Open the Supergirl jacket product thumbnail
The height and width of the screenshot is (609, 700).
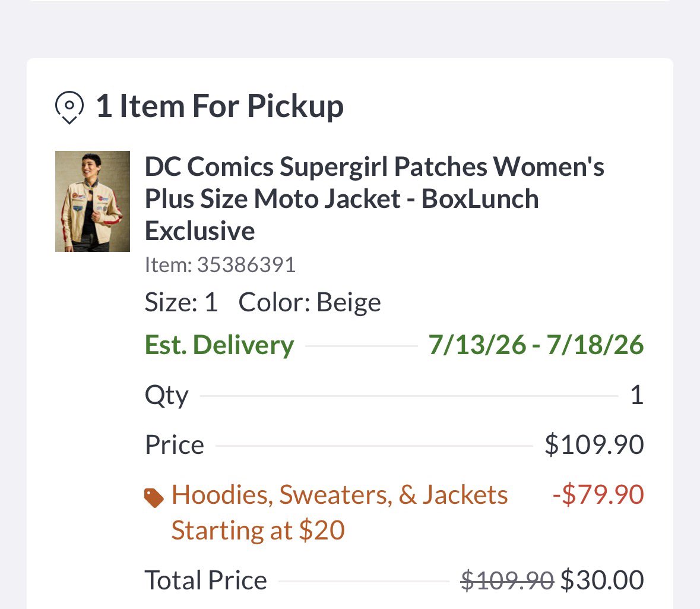pyautogui.click(x=93, y=201)
